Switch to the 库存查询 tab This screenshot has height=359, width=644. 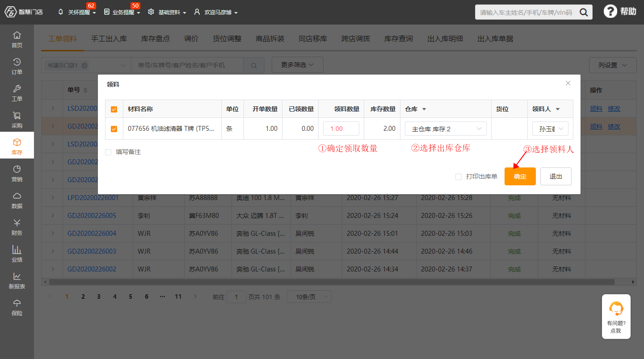pos(399,39)
